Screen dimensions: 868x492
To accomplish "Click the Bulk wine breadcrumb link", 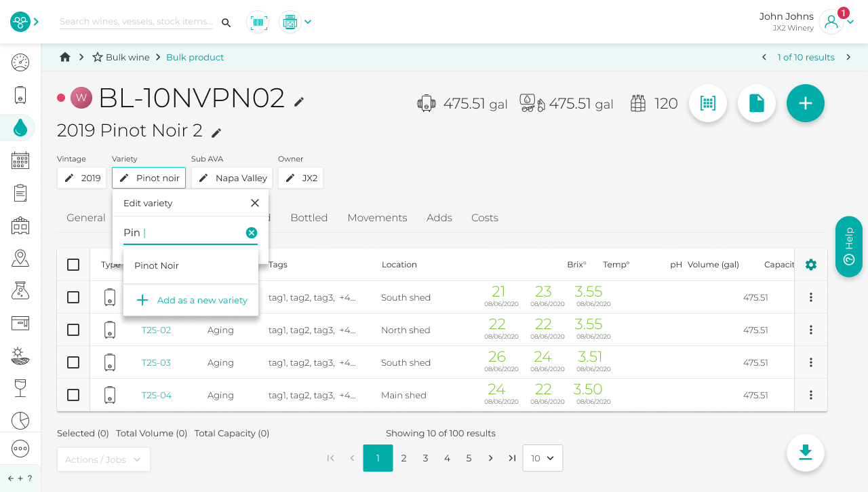I will [127, 57].
